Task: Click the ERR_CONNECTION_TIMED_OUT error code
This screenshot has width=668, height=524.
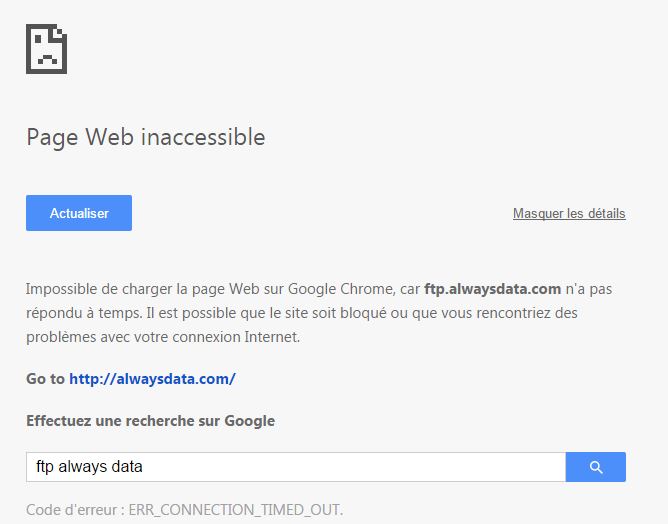Action: click(x=236, y=510)
